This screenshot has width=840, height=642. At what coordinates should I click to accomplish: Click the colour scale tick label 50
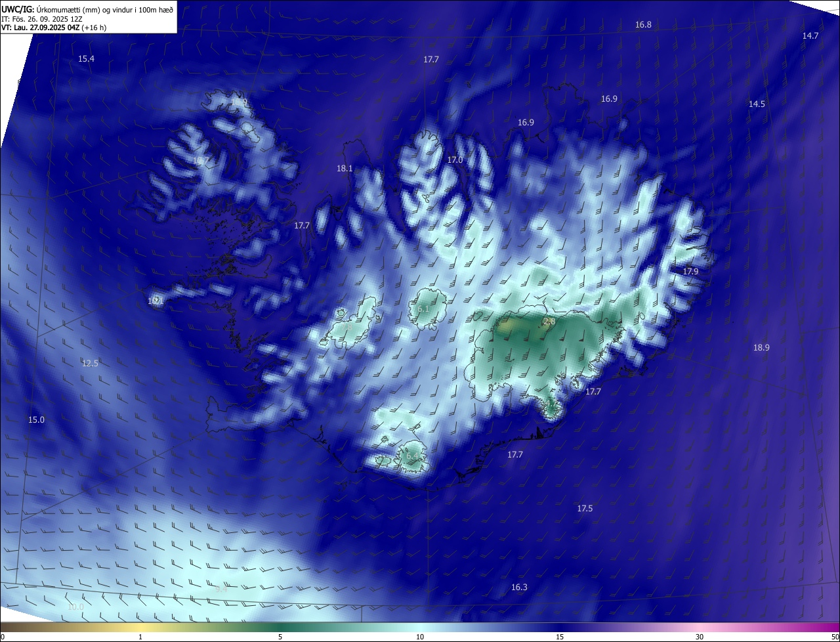835,637
